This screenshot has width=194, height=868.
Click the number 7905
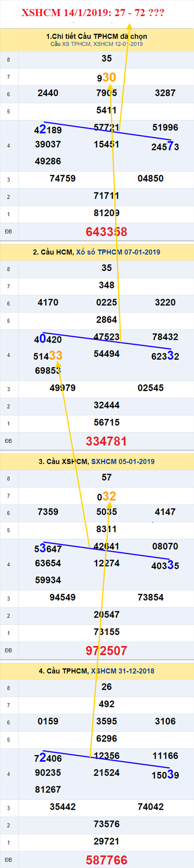pos(107,93)
